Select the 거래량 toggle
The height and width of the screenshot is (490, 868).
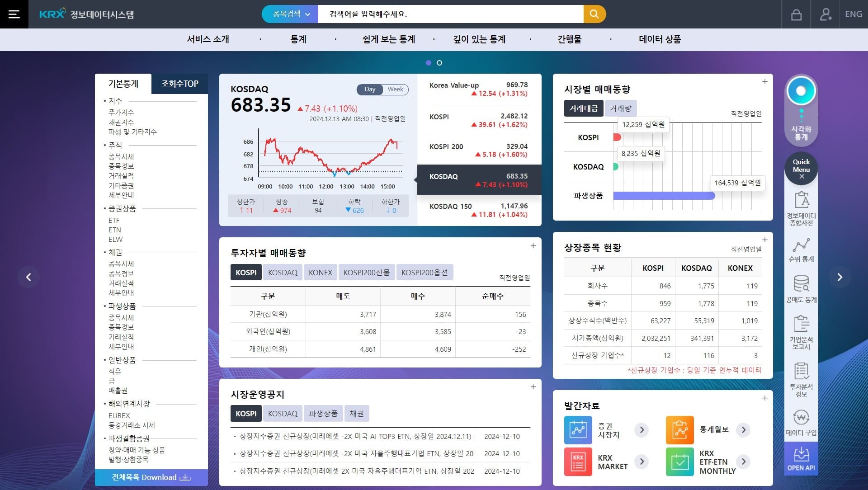point(620,108)
